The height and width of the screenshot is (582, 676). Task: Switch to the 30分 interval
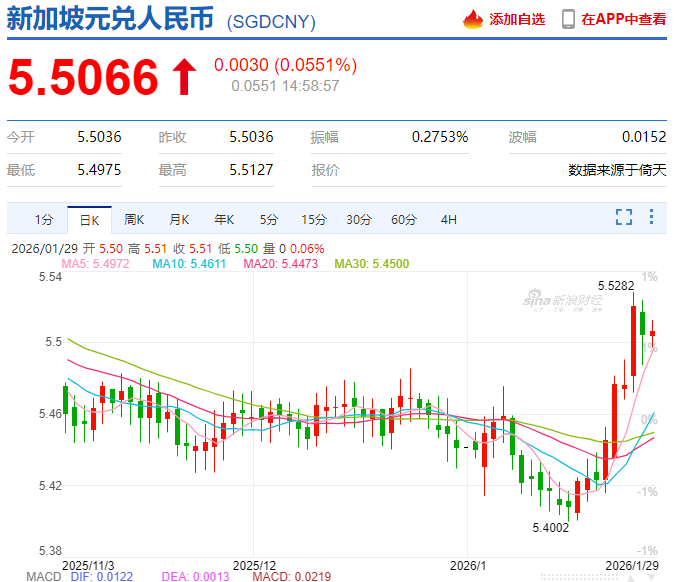tap(359, 219)
